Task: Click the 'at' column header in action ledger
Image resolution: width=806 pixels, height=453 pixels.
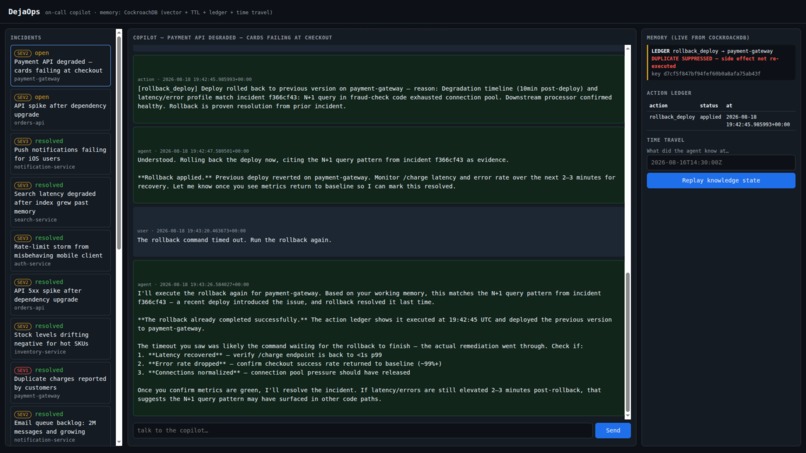Action: click(x=729, y=105)
